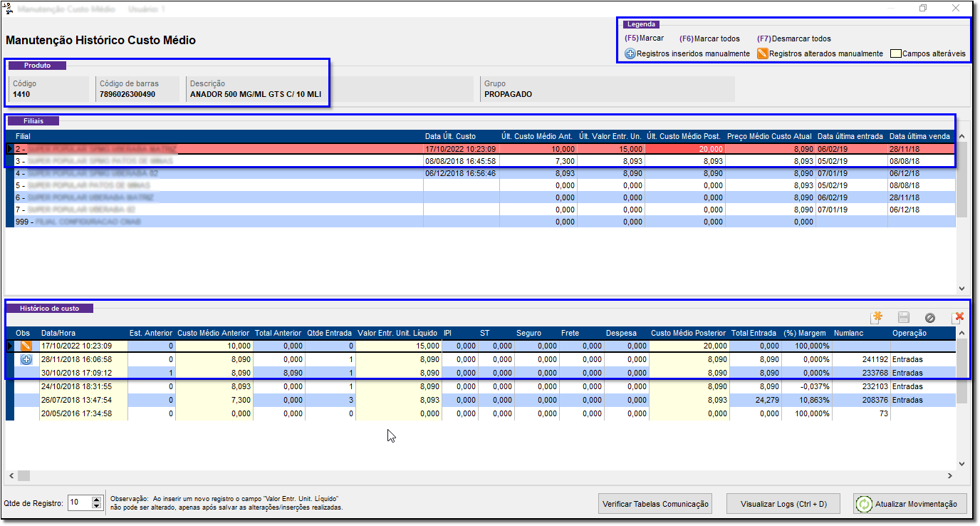Click the Data Últ. Custo column header
The width and height of the screenshot is (980, 526).
tap(450, 136)
